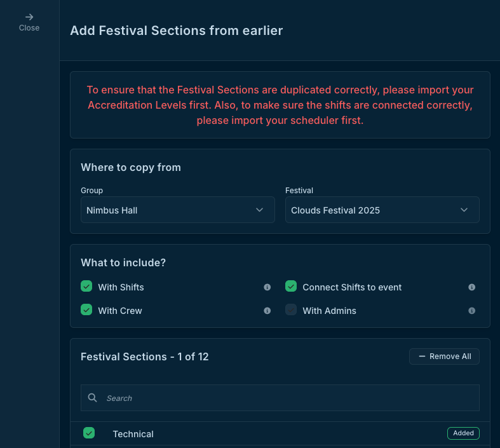Uncheck the With Shifts checkbox
The height and width of the screenshot is (448, 500).
87,287
